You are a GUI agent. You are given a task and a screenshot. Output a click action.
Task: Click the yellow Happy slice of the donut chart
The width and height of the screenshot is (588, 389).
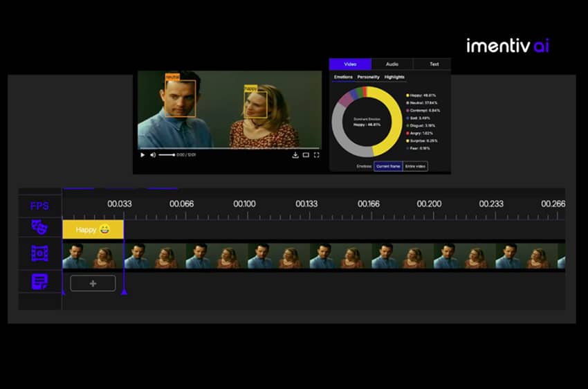tap(396, 122)
